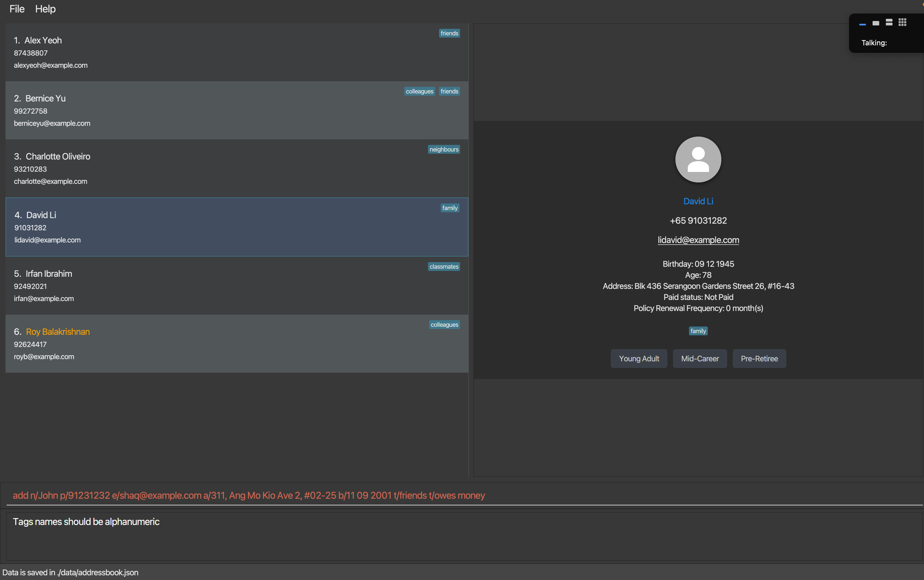Image resolution: width=924 pixels, height=580 pixels.
Task: Open the File menu
Action: [x=17, y=9]
